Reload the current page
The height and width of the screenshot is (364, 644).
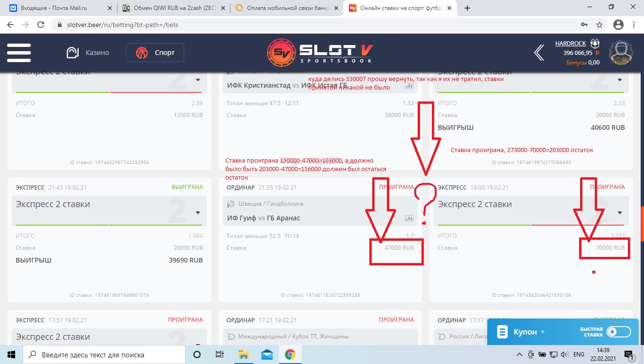click(41, 25)
